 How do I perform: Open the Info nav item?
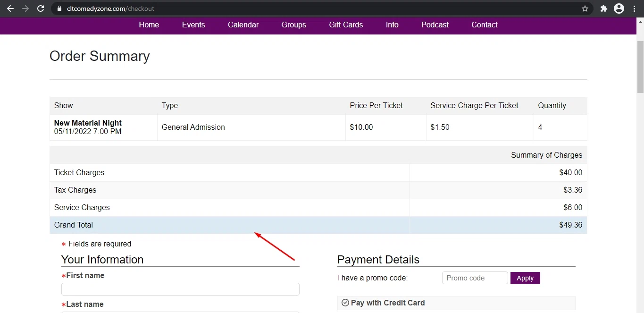point(392,25)
